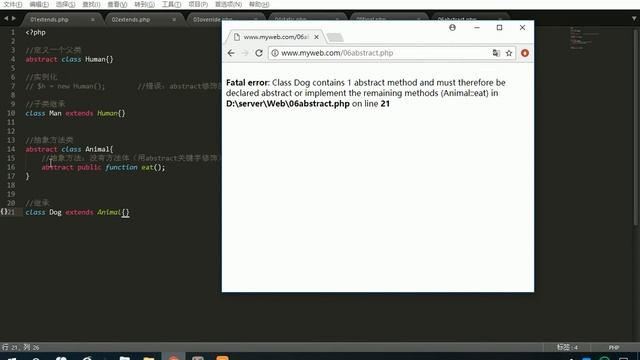The image size is (640, 360).
Task: Click the 'D:\server\Web\06abstract.php' path text
Action: 288,104
